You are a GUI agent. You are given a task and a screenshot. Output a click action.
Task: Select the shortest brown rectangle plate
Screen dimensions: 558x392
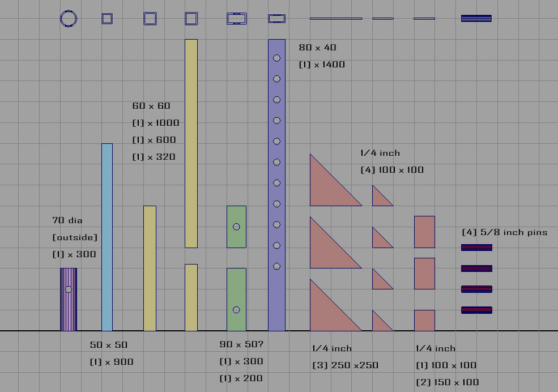pyautogui.click(x=424, y=321)
